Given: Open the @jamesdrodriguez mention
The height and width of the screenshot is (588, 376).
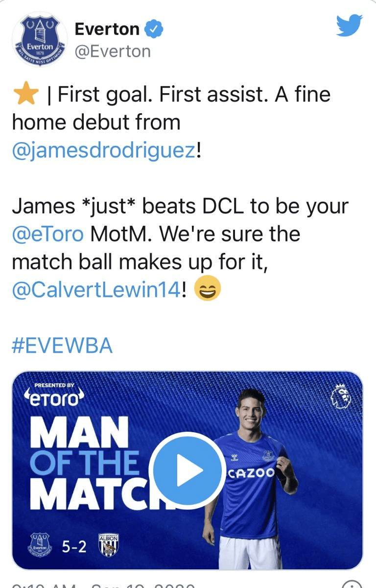Looking at the screenshot, I should (x=104, y=150).
